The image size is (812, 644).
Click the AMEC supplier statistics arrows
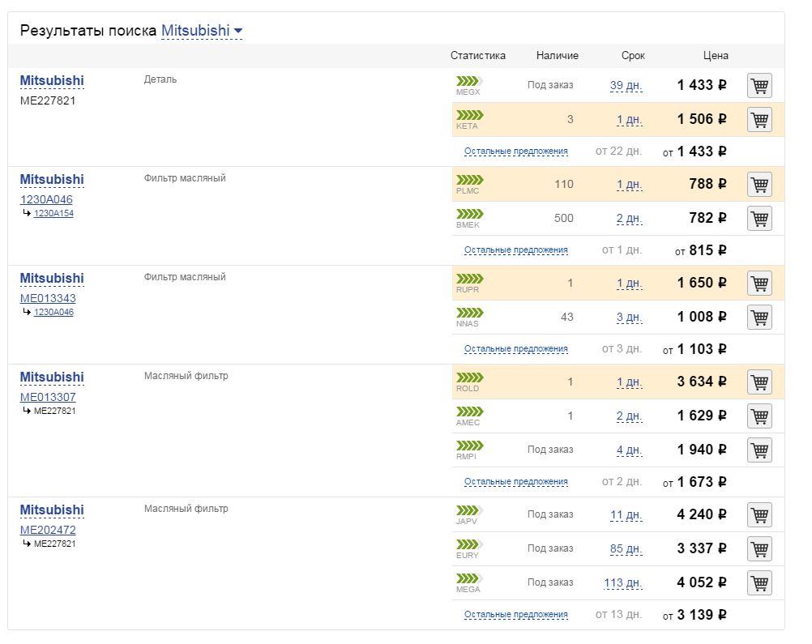pos(469,412)
